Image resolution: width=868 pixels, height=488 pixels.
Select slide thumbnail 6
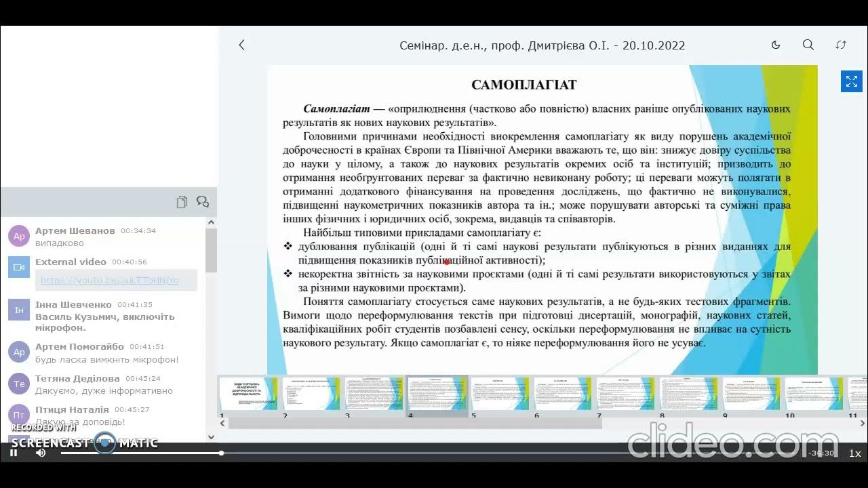point(564,393)
